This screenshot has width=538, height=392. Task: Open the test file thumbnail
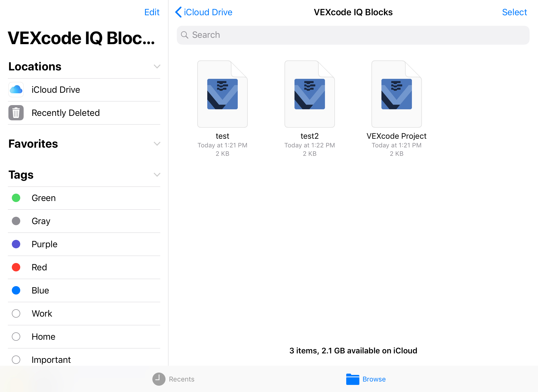(x=223, y=94)
